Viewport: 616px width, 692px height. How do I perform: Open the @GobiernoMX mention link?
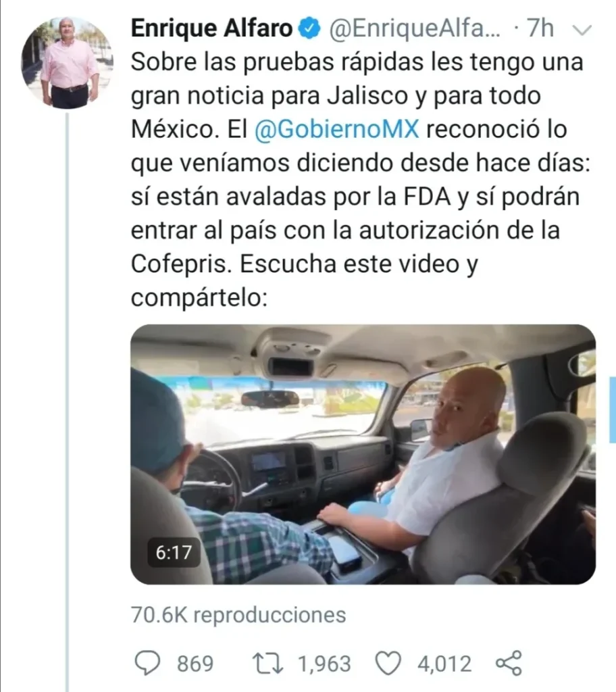(x=336, y=129)
